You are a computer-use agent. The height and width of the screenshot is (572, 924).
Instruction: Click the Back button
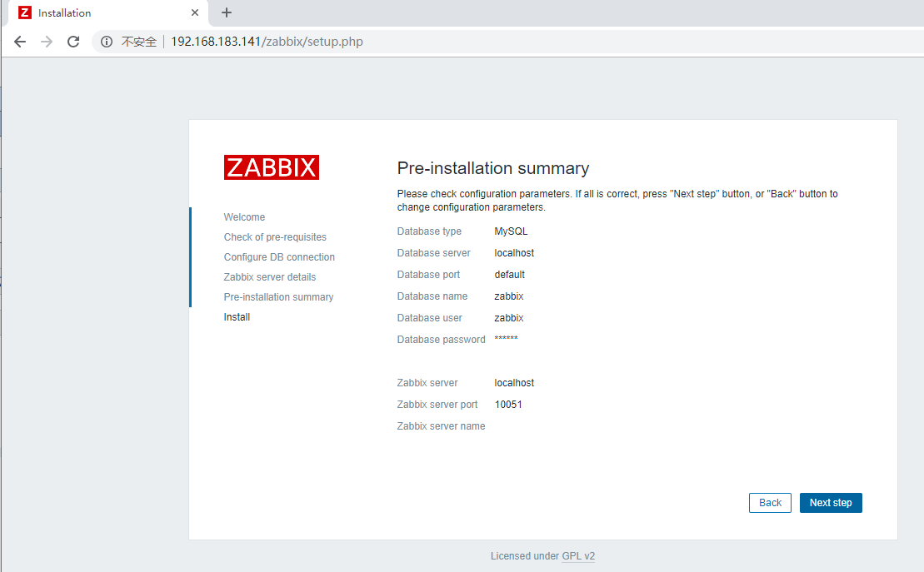tap(770, 503)
